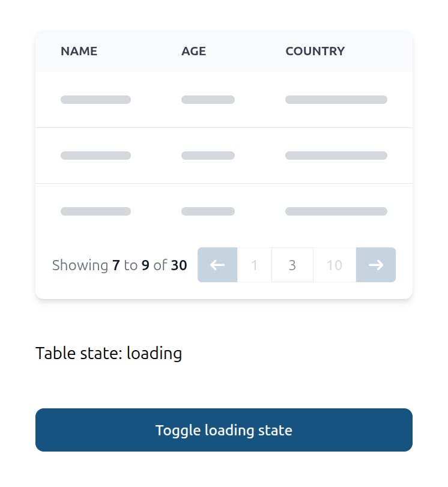Click third row's age loading placeholder

tap(208, 211)
